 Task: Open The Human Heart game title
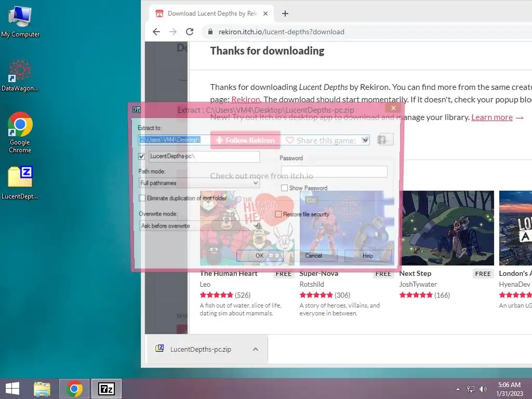[x=229, y=273]
